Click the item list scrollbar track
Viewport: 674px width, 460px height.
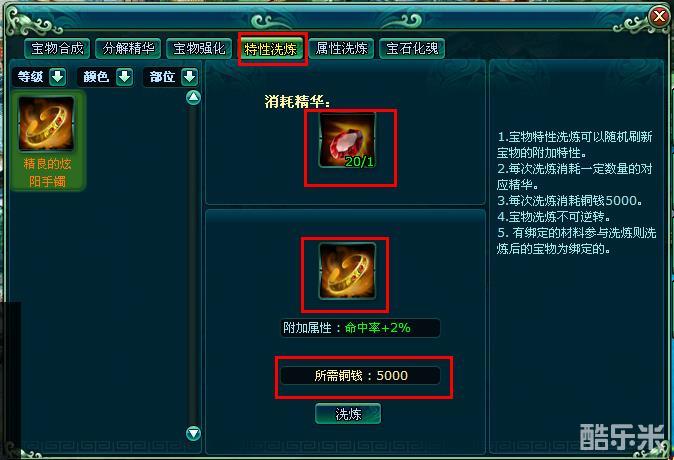pos(193,265)
